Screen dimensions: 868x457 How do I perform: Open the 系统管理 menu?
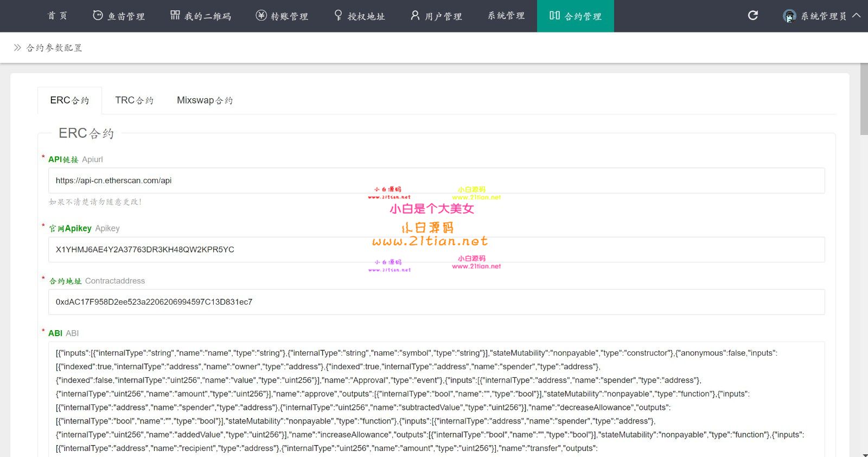click(x=506, y=16)
